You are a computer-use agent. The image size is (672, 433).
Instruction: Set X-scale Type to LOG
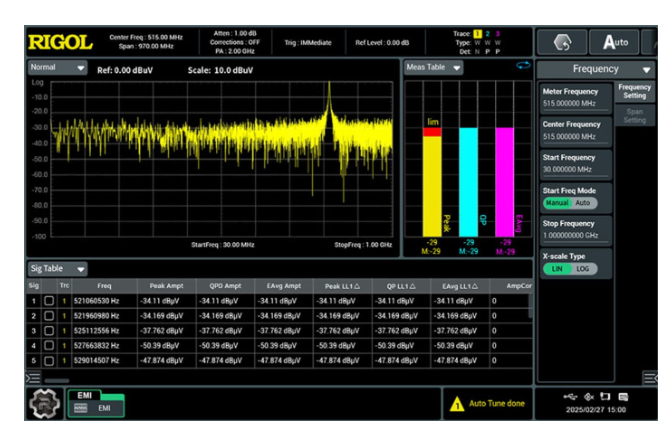tap(583, 269)
